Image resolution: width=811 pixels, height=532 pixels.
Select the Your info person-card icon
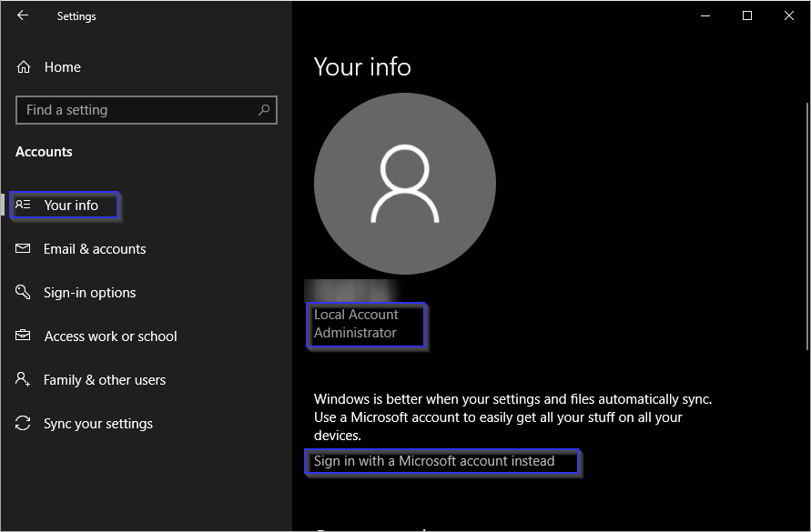coord(24,206)
